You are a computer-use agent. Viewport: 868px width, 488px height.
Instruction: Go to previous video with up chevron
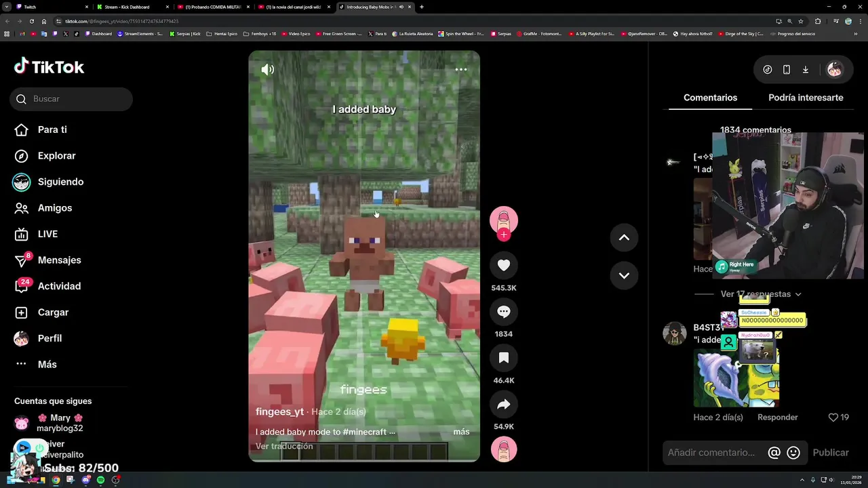pos(624,237)
